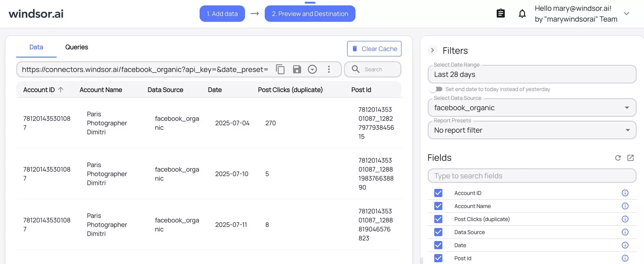Click the Type to search fields box
Image resolution: width=644 pixels, height=264 pixels.
(x=532, y=176)
